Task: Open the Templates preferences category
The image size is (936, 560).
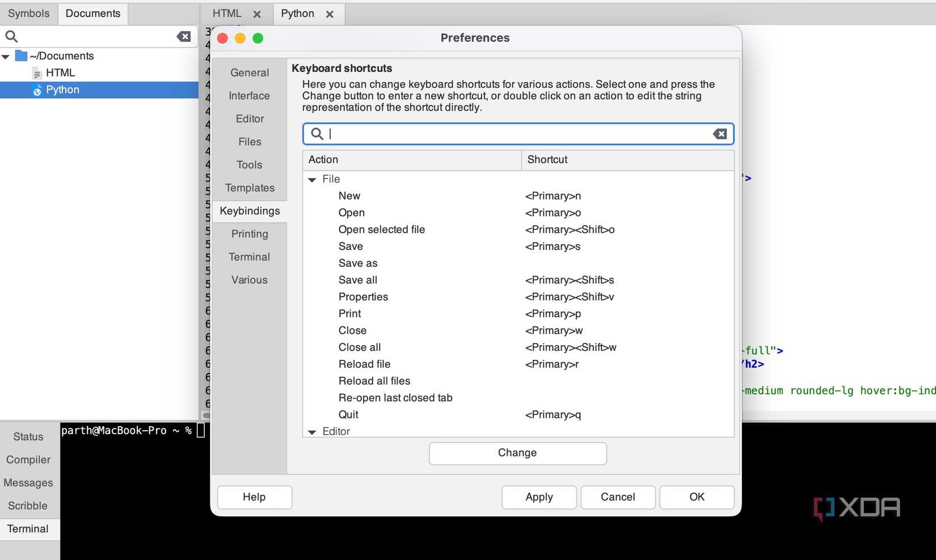Action: (x=250, y=188)
